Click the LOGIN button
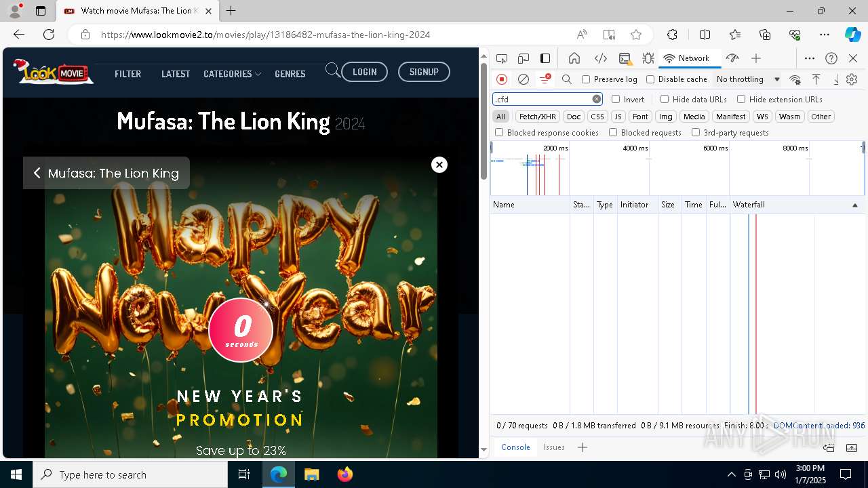This screenshot has height=488, width=868. pyautogui.click(x=364, y=72)
